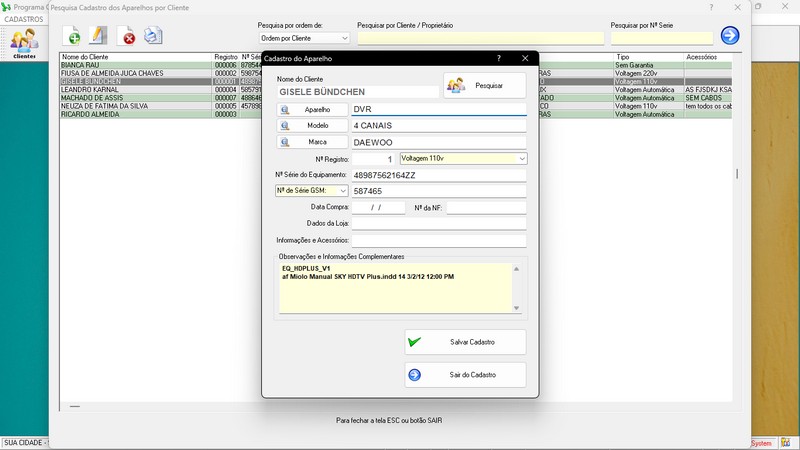Click the delete record red X icon
This screenshot has height=450, width=800.
(127, 36)
